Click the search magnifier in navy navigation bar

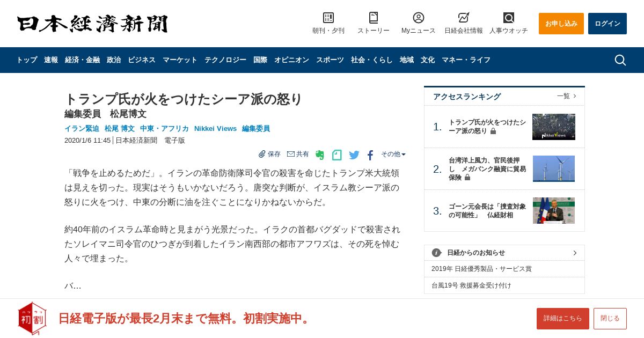coord(620,60)
